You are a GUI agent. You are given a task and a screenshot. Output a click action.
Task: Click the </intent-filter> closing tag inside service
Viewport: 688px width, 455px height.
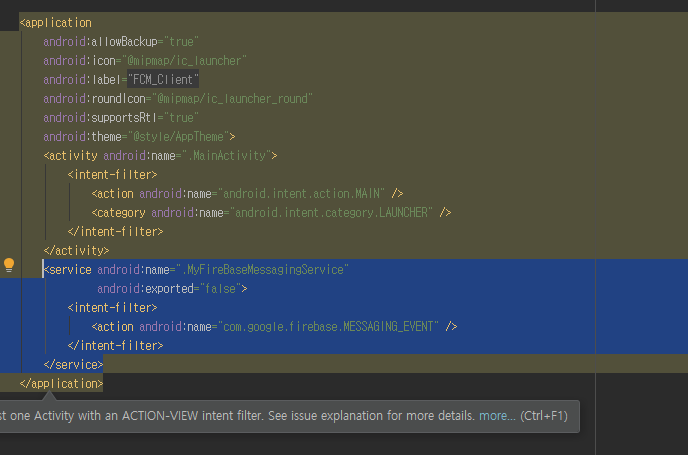click(x=115, y=346)
